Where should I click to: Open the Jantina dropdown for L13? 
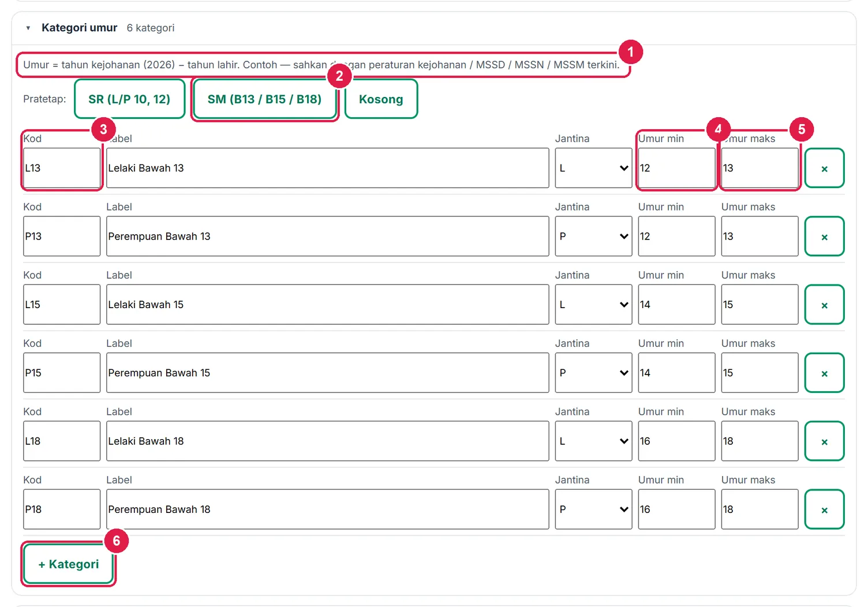pyautogui.click(x=593, y=168)
